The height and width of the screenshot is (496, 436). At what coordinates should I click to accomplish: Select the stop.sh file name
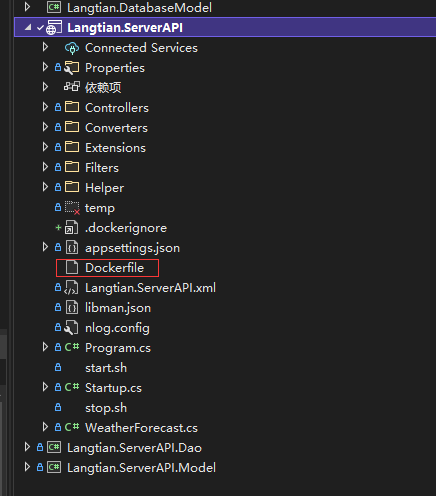click(x=106, y=408)
